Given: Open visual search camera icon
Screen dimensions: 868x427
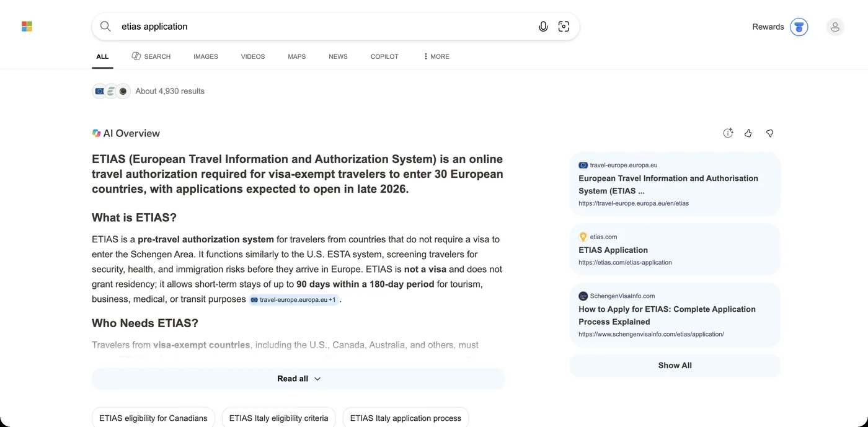Looking at the screenshot, I should tap(564, 27).
